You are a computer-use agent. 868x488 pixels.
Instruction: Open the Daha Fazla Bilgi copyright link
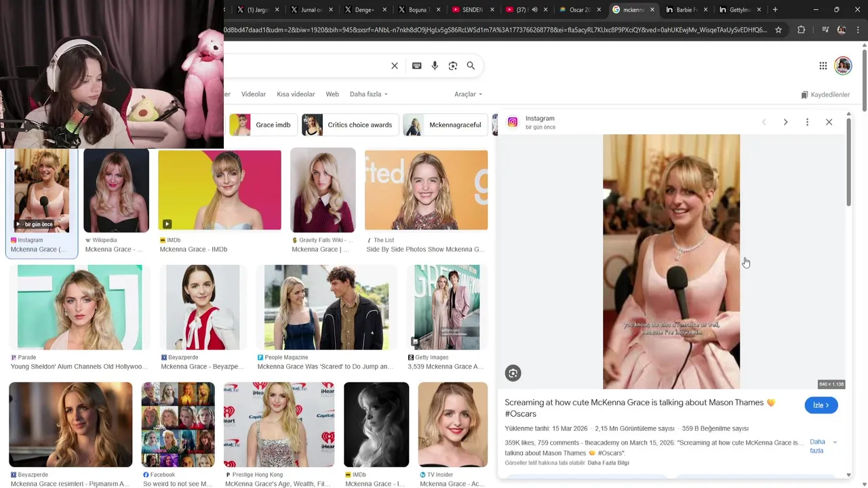click(608, 463)
